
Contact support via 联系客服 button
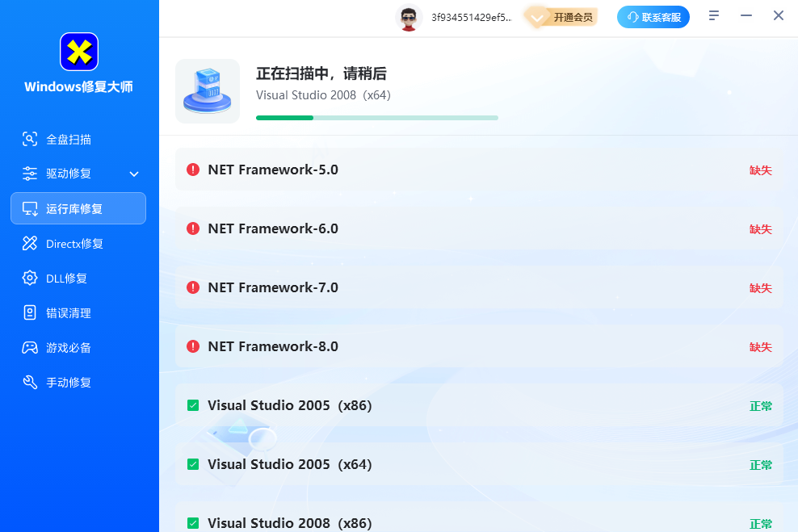click(653, 17)
